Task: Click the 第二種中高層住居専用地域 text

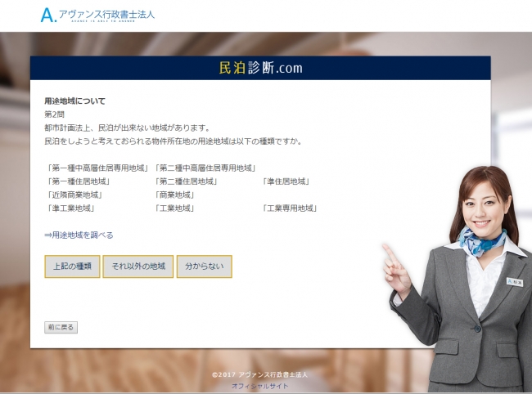Action: point(205,168)
